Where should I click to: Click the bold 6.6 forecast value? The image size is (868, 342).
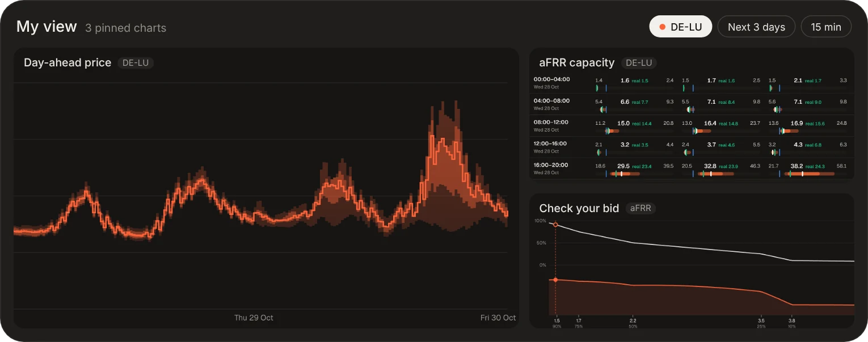coord(625,102)
